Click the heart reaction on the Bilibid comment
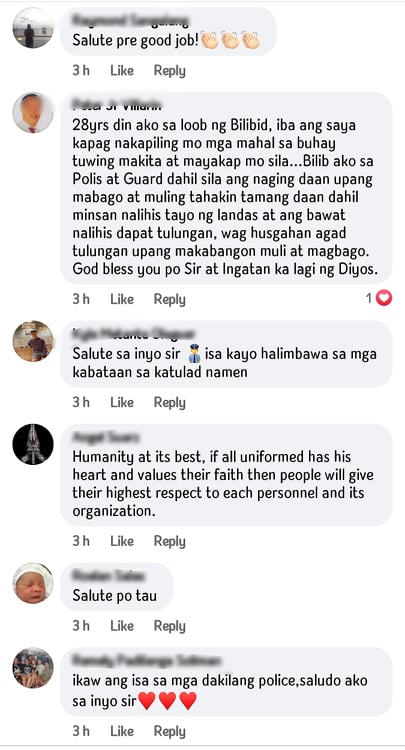This screenshot has width=405, height=750. coord(383,298)
